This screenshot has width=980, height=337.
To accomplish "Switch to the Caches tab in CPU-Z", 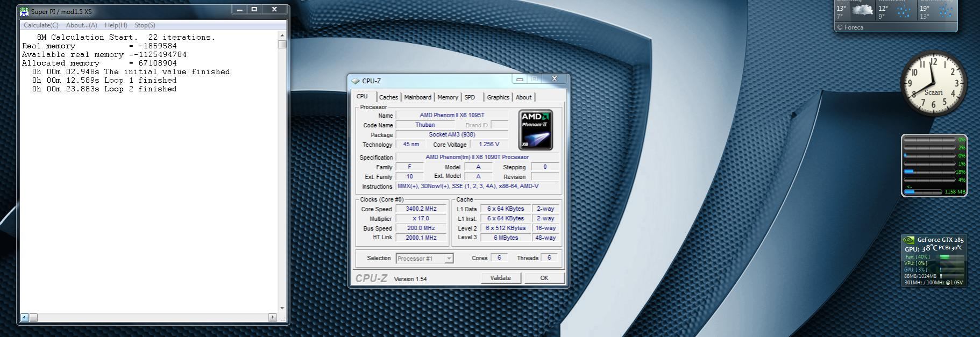I will 388,97.
